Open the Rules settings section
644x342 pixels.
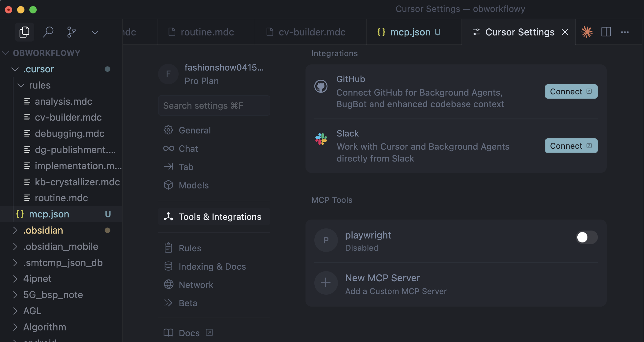190,248
